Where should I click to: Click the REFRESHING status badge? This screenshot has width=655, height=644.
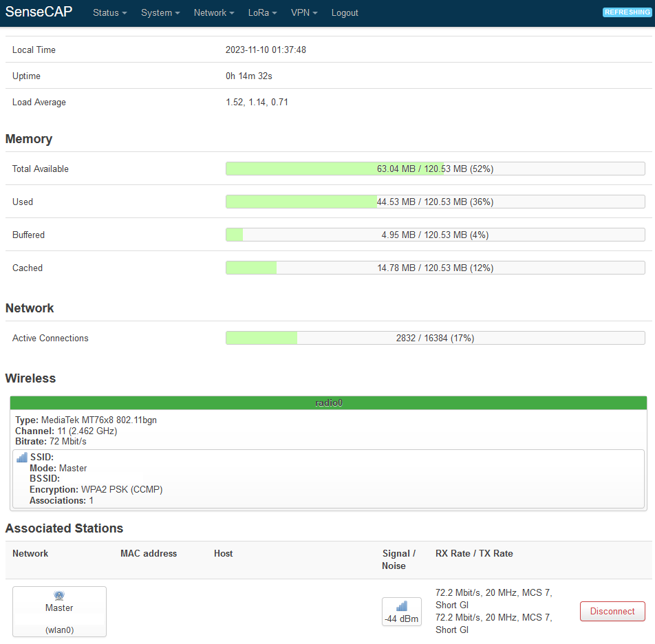pyautogui.click(x=627, y=12)
